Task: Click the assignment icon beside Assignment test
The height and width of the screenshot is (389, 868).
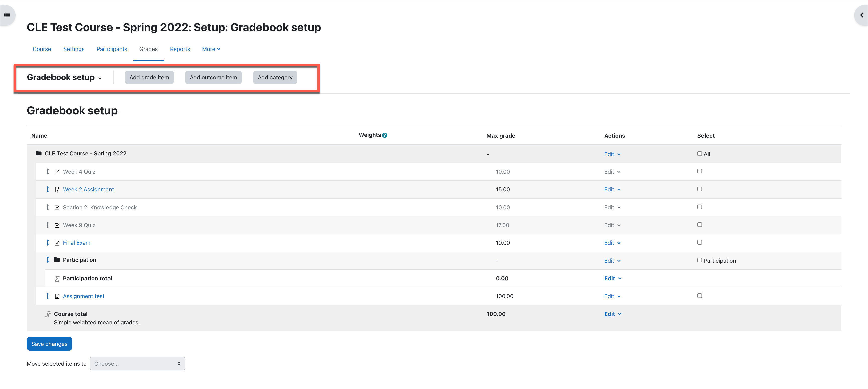Action: coord(57,296)
